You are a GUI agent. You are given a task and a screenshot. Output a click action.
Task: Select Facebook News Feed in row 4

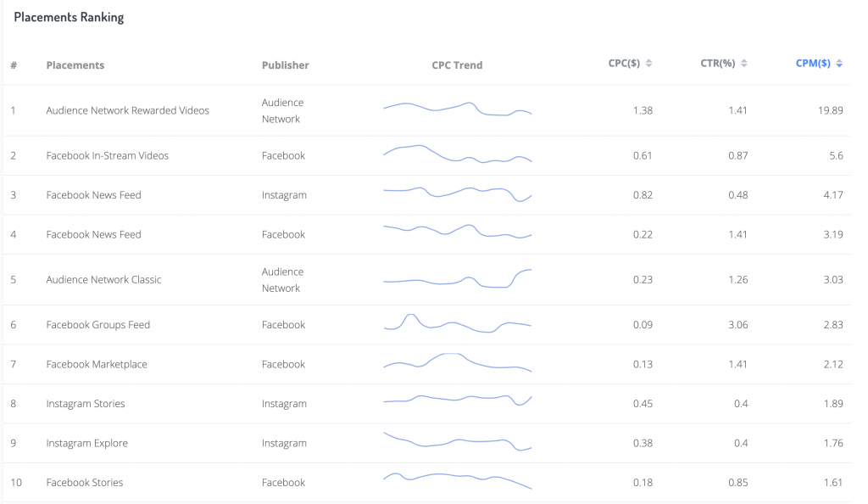(93, 234)
